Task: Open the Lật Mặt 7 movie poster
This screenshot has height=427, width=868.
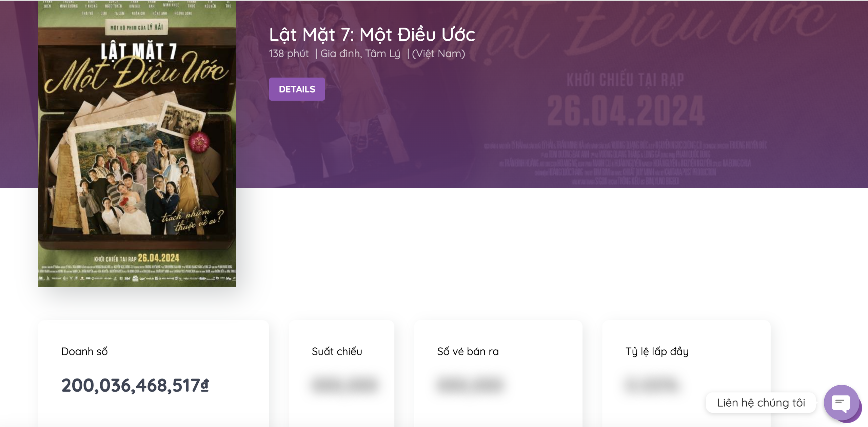Action: point(137,143)
